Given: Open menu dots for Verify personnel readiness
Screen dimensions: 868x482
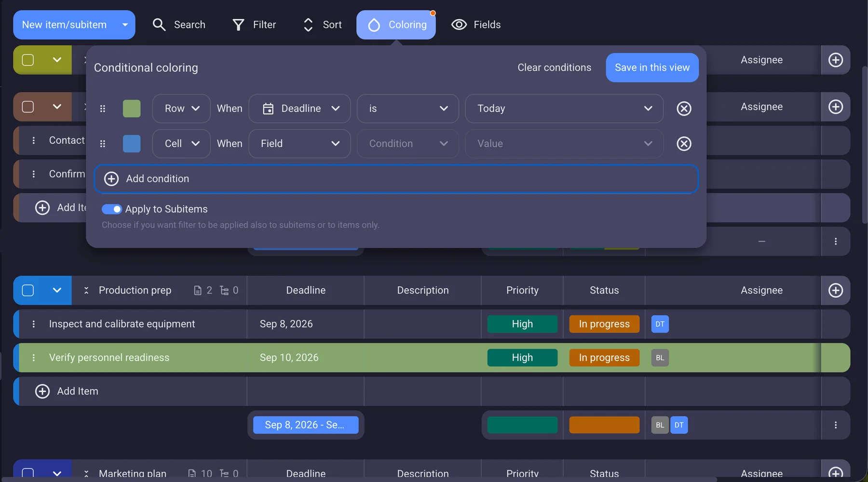Looking at the screenshot, I should point(33,358).
